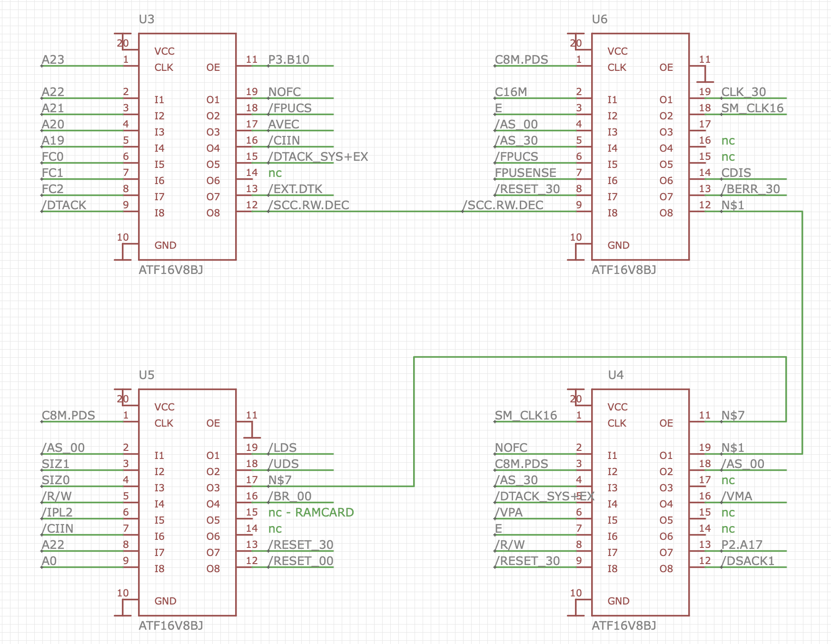Viewport: 831px width, 644px height.
Task: Click SM_CLK16 label on U6 pin 18
Action: pyautogui.click(x=752, y=108)
